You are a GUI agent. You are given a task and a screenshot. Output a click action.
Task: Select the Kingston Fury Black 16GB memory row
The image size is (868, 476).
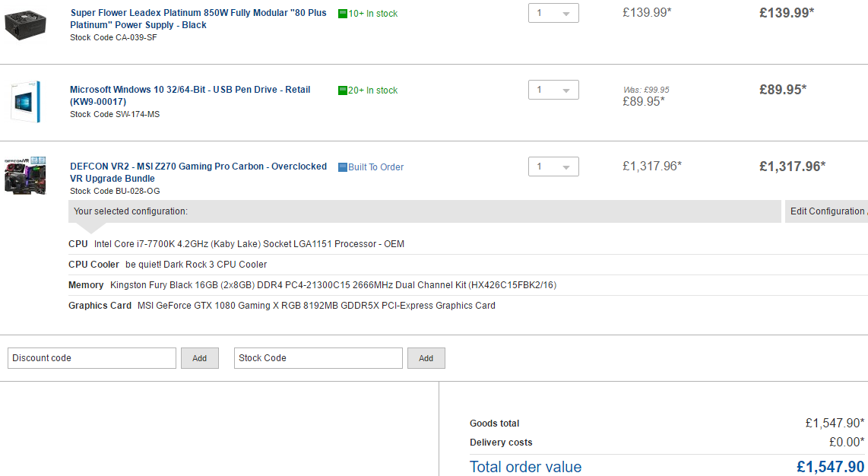467,285
